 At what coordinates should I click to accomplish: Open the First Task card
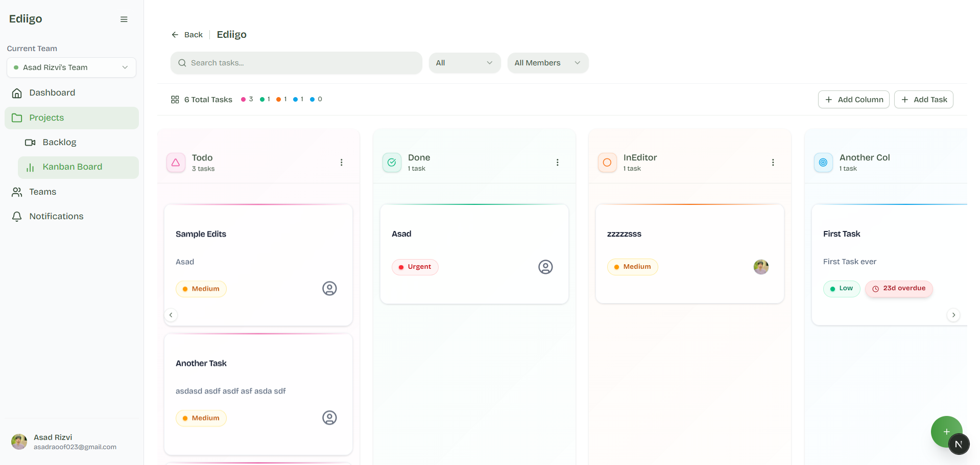point(889,264)
